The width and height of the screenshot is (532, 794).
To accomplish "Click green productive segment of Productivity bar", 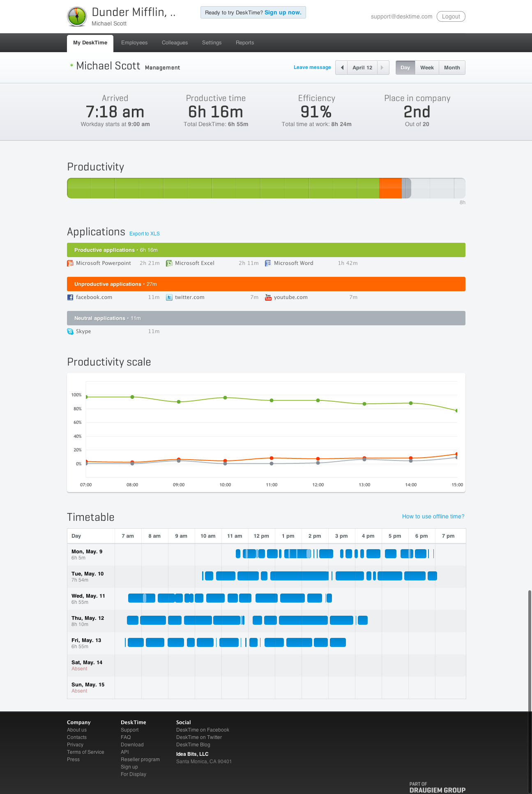I will (x=223, y=188).
